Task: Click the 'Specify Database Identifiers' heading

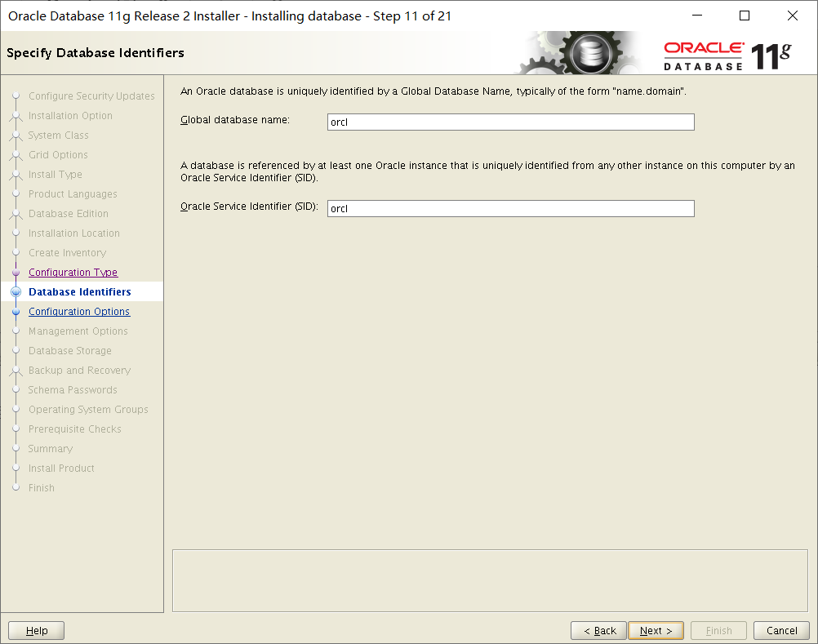Action: pyautogui.click(x=96, y=53)
